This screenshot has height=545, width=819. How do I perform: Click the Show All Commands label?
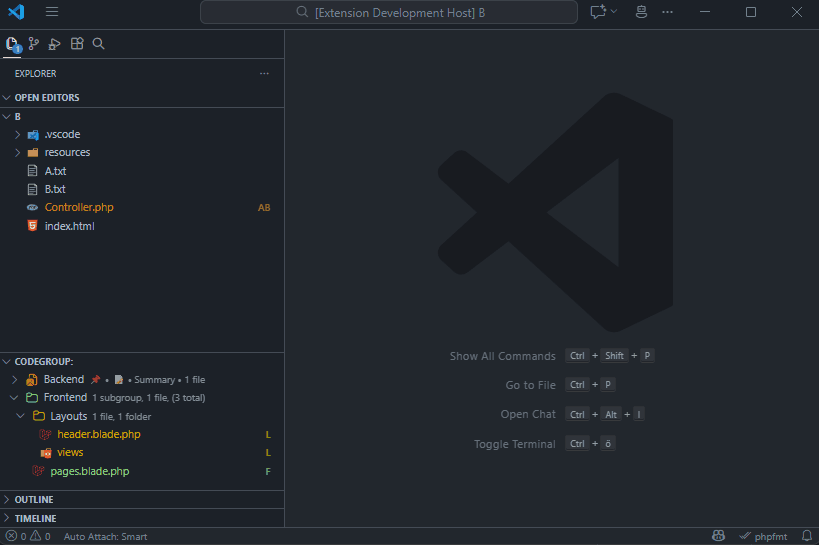tap(502, 356)
